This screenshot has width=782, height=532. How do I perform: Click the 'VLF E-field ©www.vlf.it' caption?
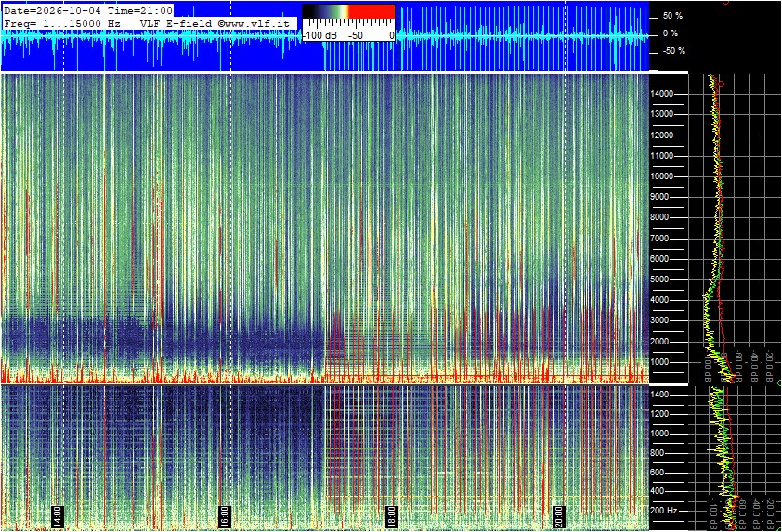[x=215, y=23]
